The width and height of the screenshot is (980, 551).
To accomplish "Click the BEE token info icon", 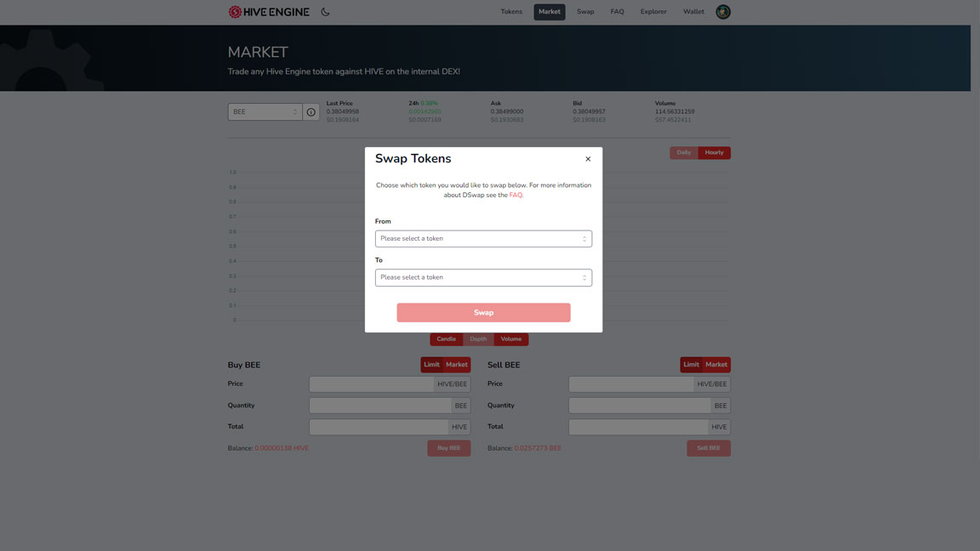I will click(311, 112).
